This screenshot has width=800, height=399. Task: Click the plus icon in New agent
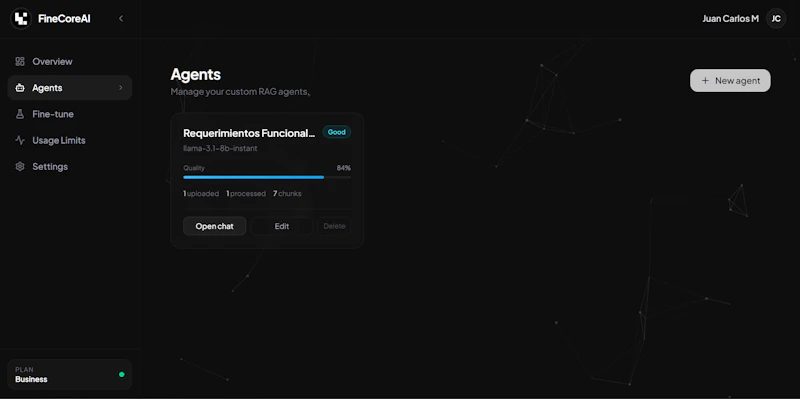pyautogui.click(x=705, y=81)
